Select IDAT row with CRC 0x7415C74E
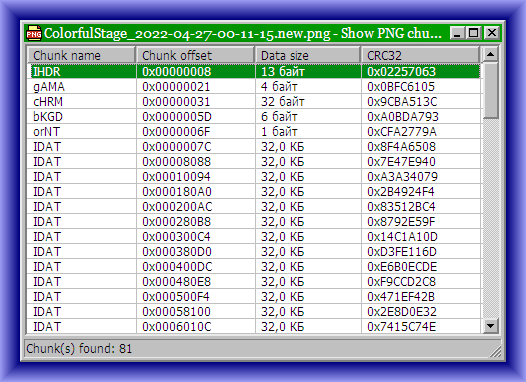Screen dimensions: 526x382 [254, 326]
